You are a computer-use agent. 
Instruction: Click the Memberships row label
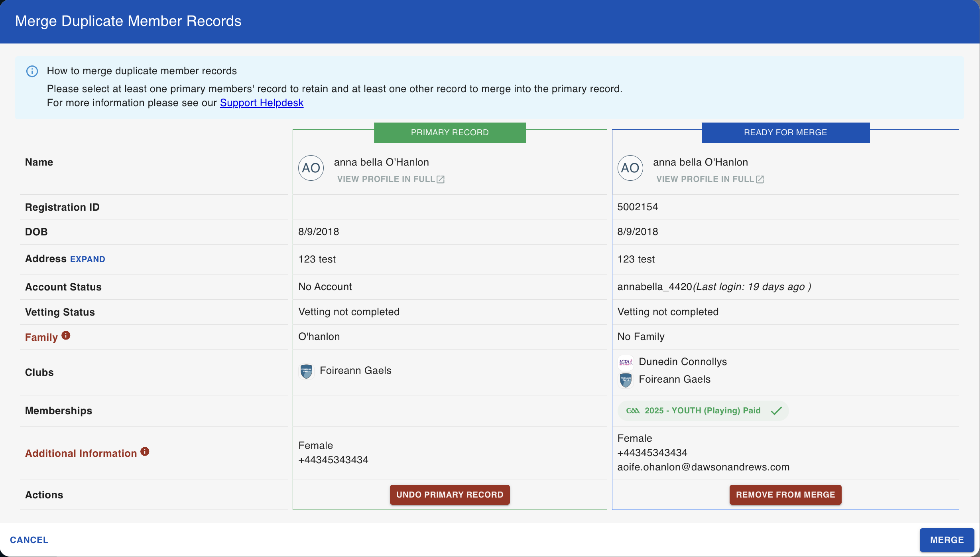coord(59,411)
